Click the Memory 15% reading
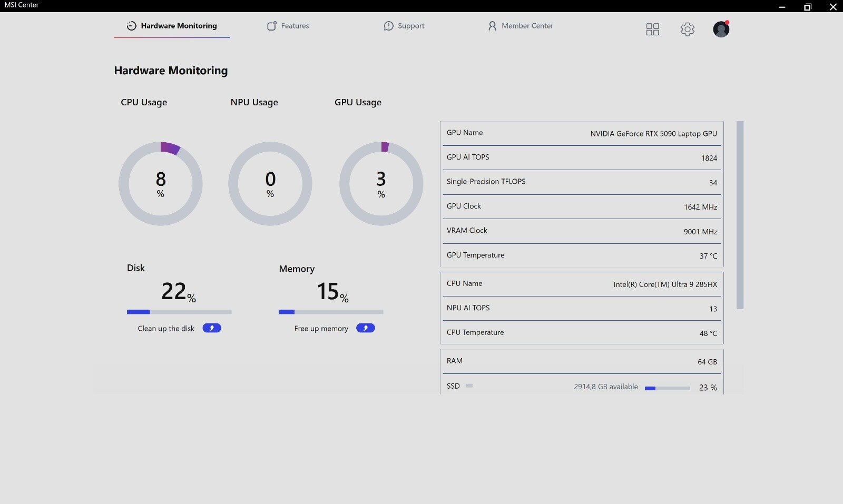 click(x=332, y=292)
